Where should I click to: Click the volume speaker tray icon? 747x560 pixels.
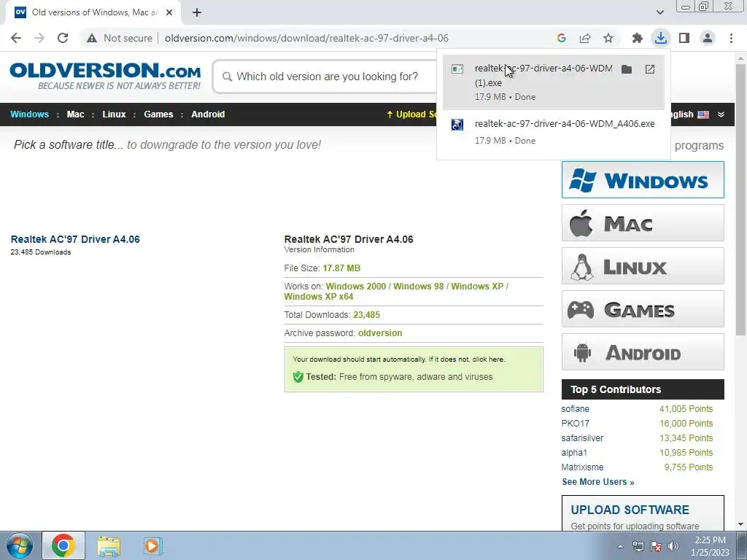[x=673, y=546]
